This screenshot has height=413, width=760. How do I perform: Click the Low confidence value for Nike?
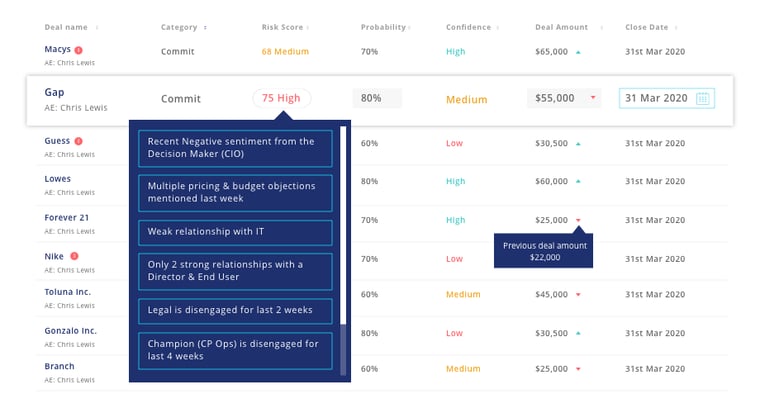(x=454, y=259)
